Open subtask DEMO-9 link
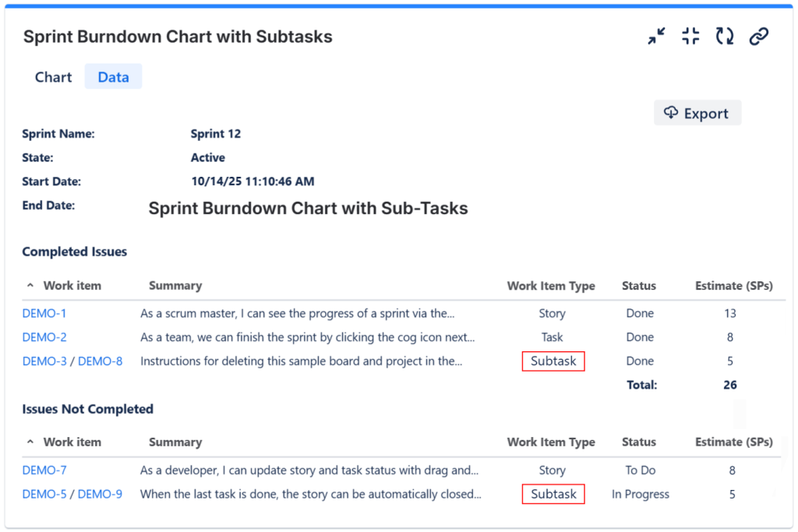The height and width of the screenshot is (532, 798). [101, 494]
